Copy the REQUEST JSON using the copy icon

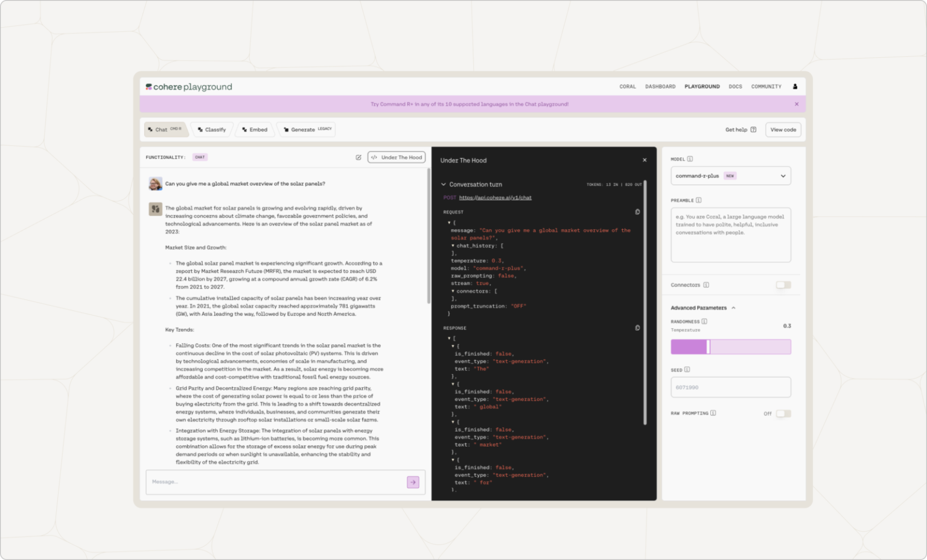click(x=637, y=212)
